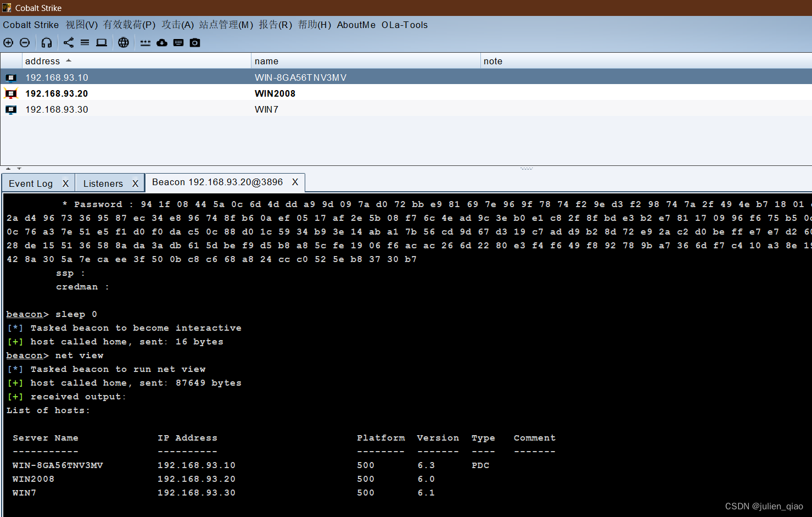Sort targets by the name column header
812x517 pixels.
click(x=366, y=61)
